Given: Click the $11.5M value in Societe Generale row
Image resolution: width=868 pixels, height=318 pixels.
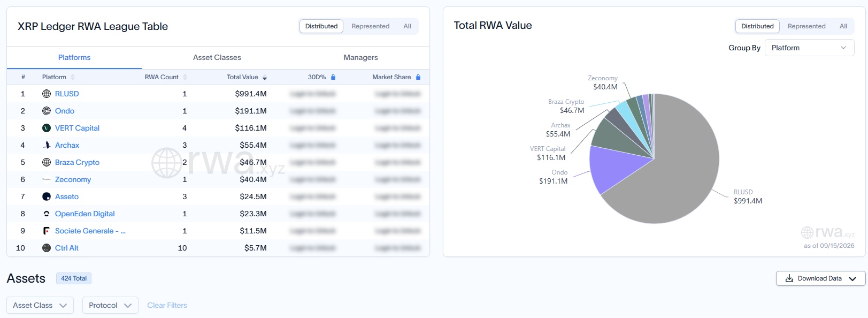Looking at the screenshot, I should click(x=254, y=231).
